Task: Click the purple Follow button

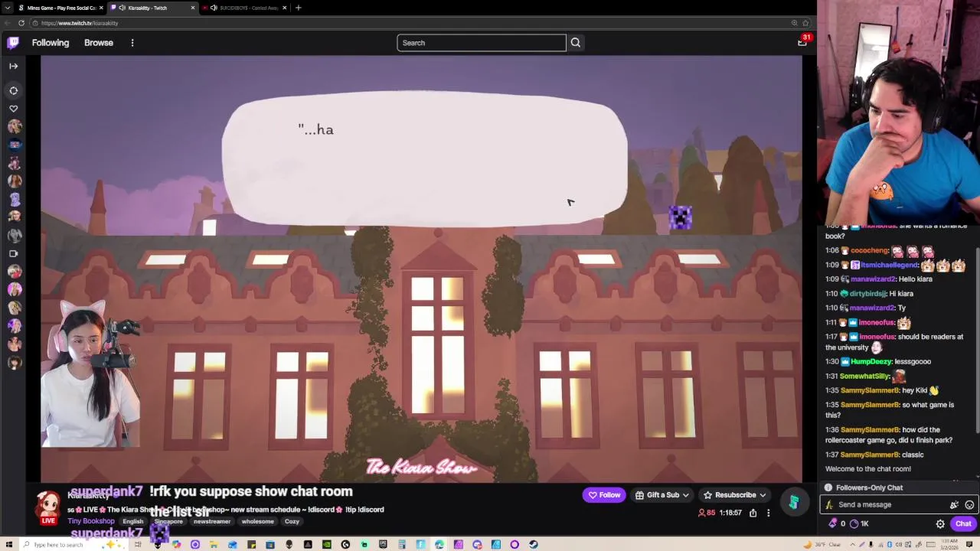Action: [604, 495]
